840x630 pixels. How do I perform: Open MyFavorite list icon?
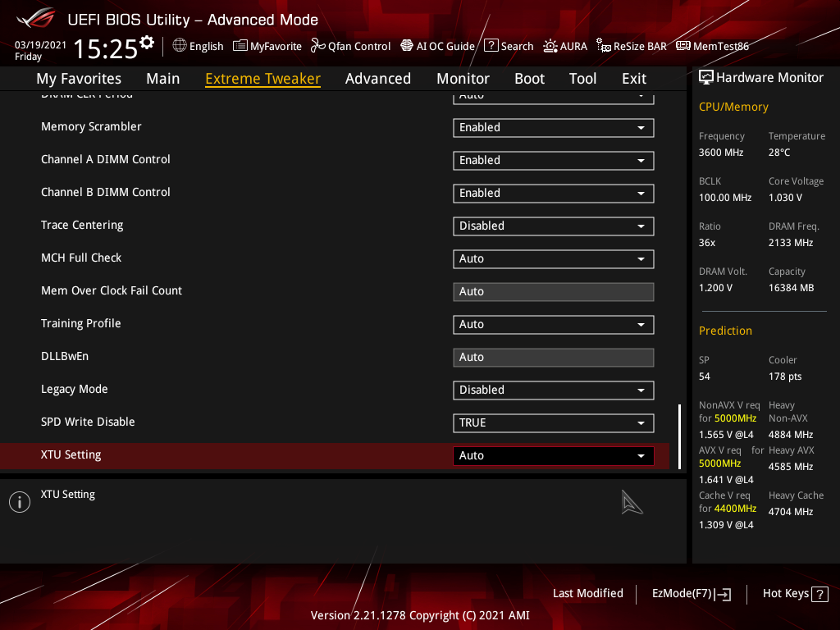(240, 46)
